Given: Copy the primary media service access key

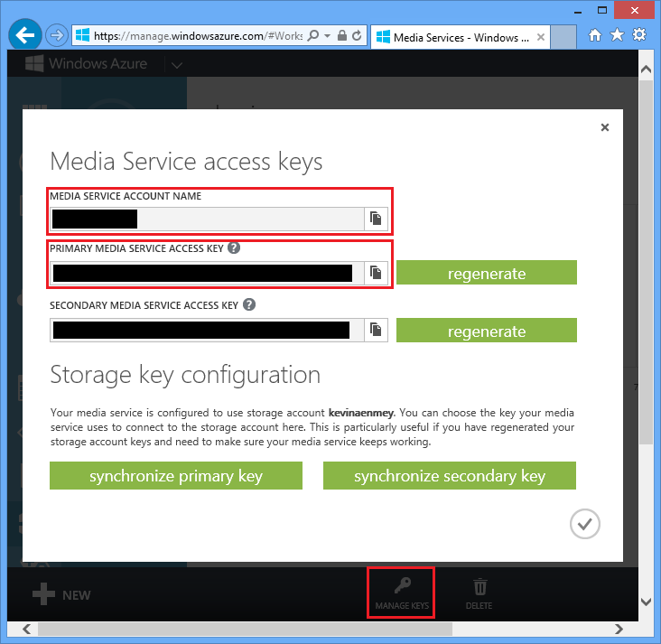Looking at the screenshot, I should (376, 273).
